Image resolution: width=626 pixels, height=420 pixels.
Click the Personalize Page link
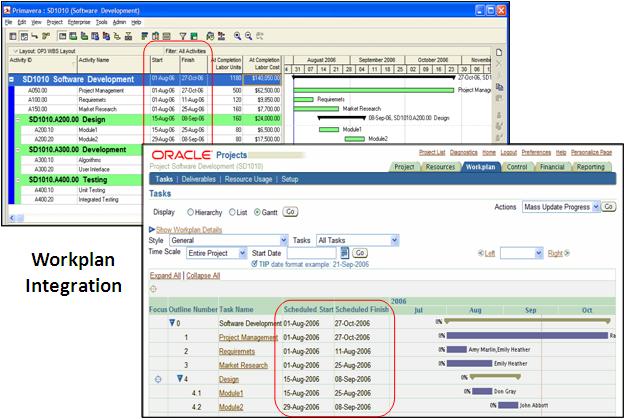click(591, 153)
